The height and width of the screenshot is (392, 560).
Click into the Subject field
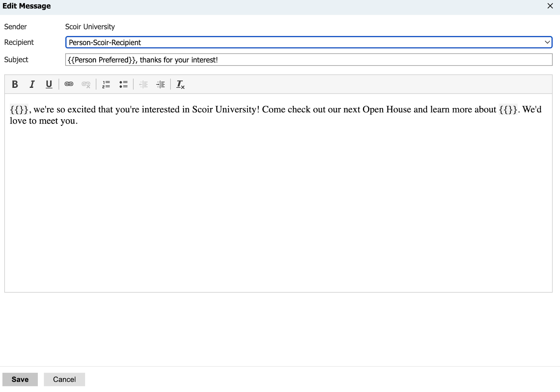click(x=309, y=60)
